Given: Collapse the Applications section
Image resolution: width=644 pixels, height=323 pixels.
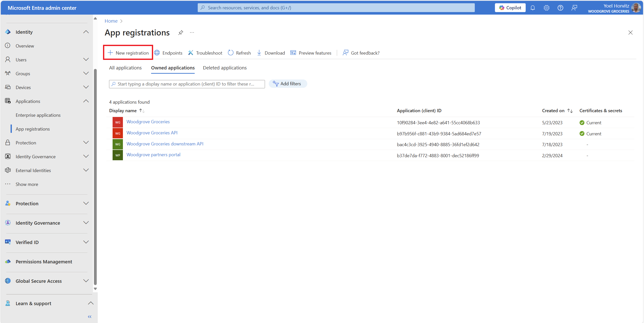Looking at the screenshot, I should [86, 101].
